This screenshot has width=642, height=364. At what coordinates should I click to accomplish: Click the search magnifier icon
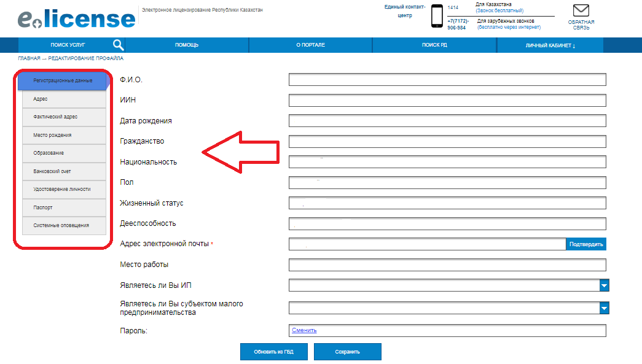click(119, 45)
